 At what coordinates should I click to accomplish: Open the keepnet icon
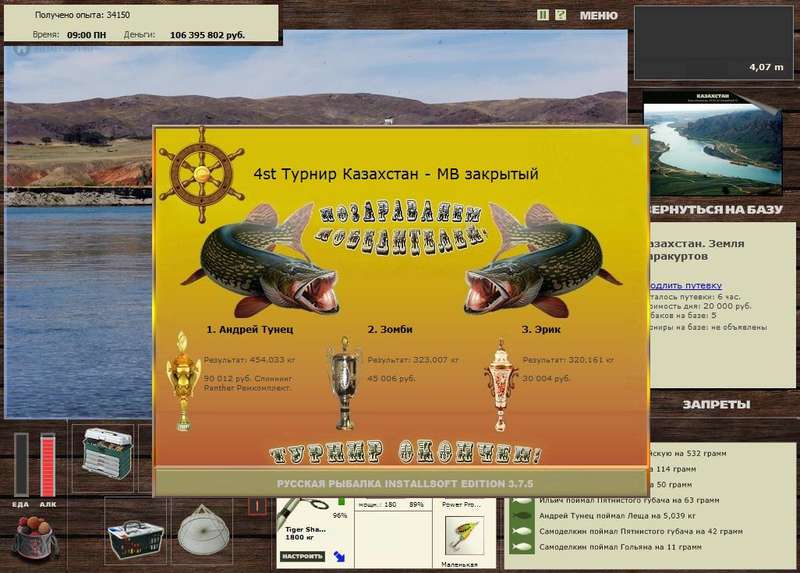[204, 531]
